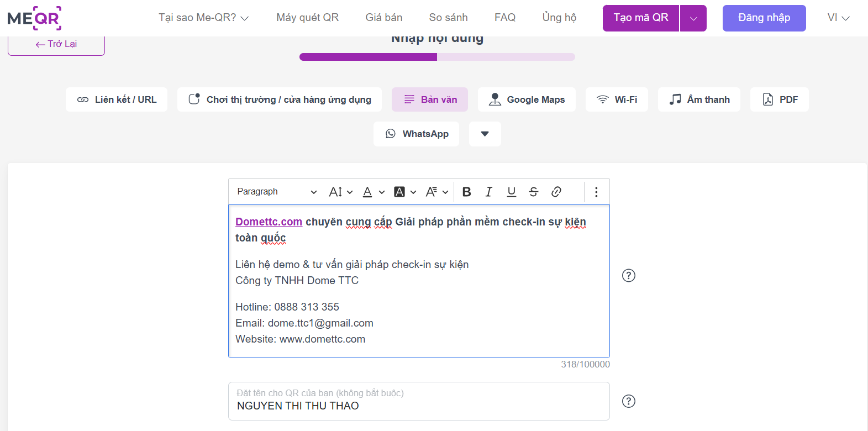Open Máy quét QR page
The width and height of the screenshot is (868, 431).
[308, 18]
